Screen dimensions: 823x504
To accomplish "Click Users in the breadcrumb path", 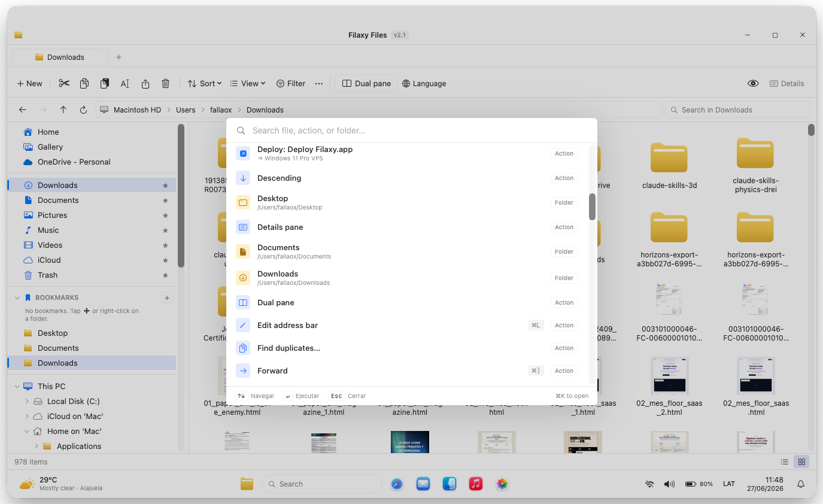I will [x=186, y=110].
